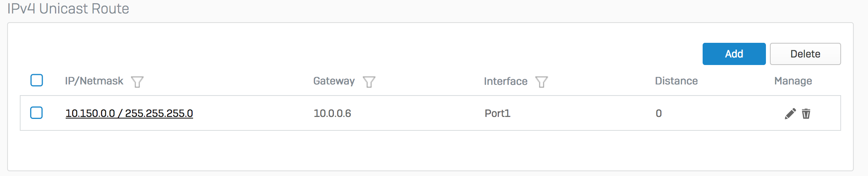Open the IP/Netmask column filter

pos(137,82)
